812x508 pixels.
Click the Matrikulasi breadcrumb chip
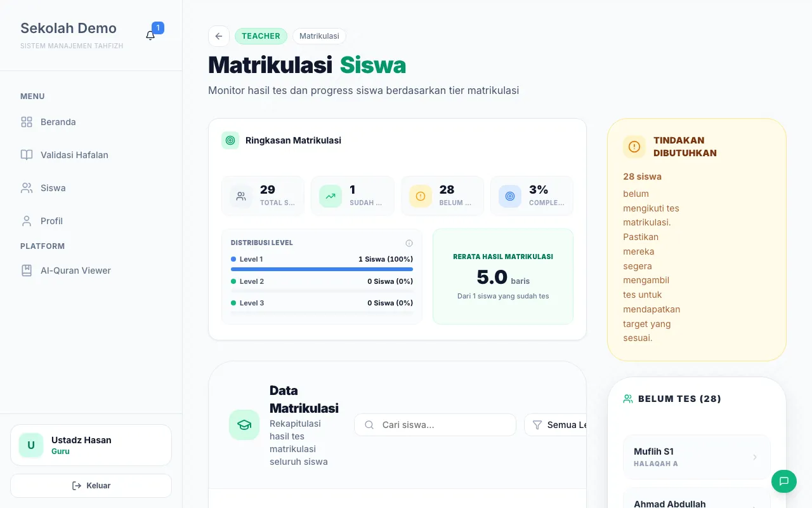[x=319, y=36]
